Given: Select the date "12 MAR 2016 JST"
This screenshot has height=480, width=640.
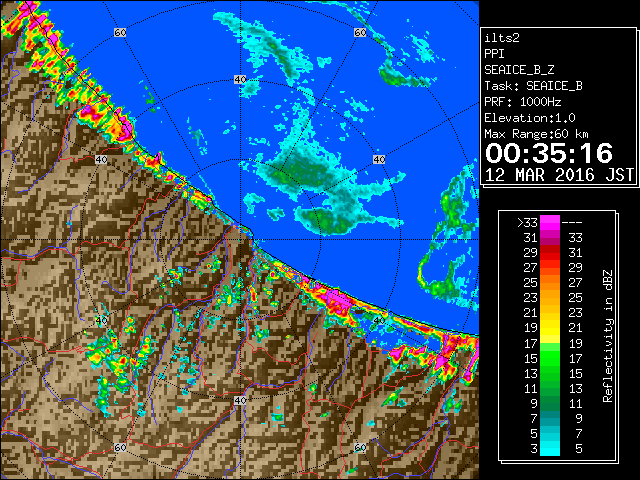Looking at the screenshot, I should pos(559,175).
